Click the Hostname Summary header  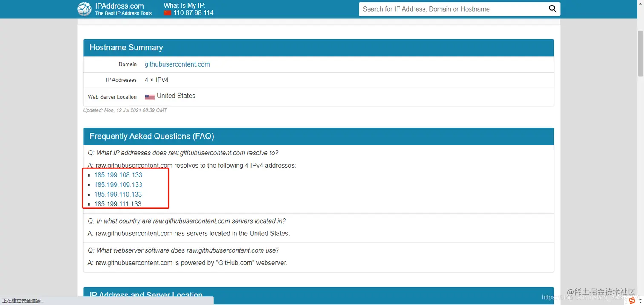[x=319, y=48]
